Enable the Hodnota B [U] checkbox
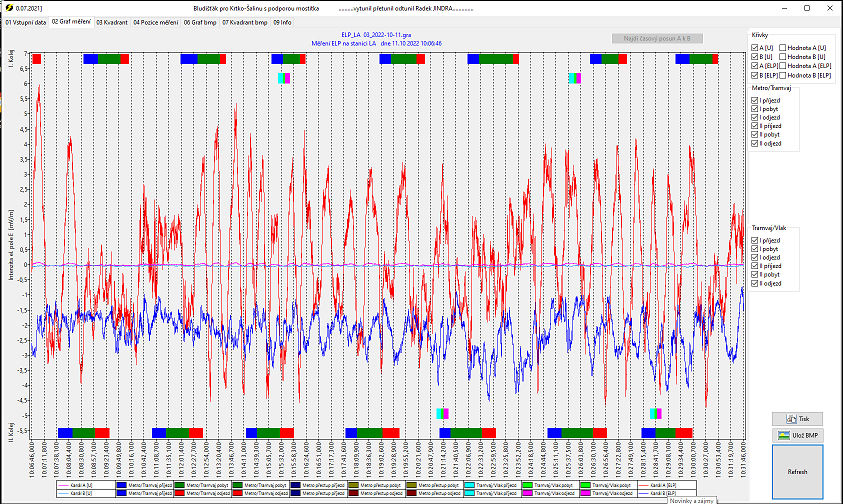Viewport: 843px width, 504px height. tap(784, 57)
